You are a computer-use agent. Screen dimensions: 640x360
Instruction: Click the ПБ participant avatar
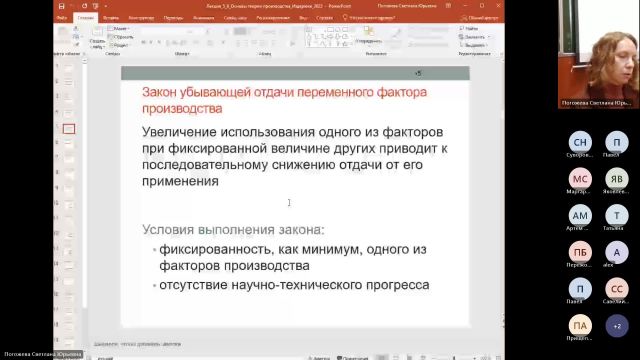pos(580,252)
